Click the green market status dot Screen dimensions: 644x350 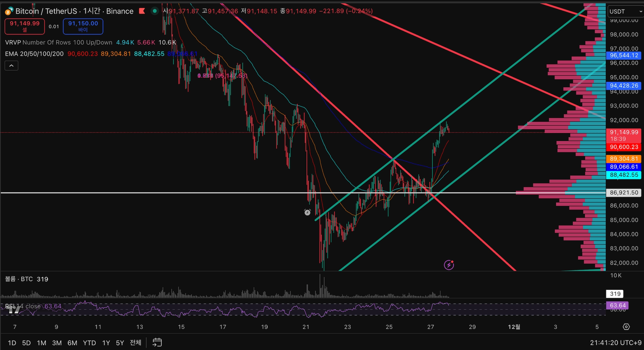154,11
